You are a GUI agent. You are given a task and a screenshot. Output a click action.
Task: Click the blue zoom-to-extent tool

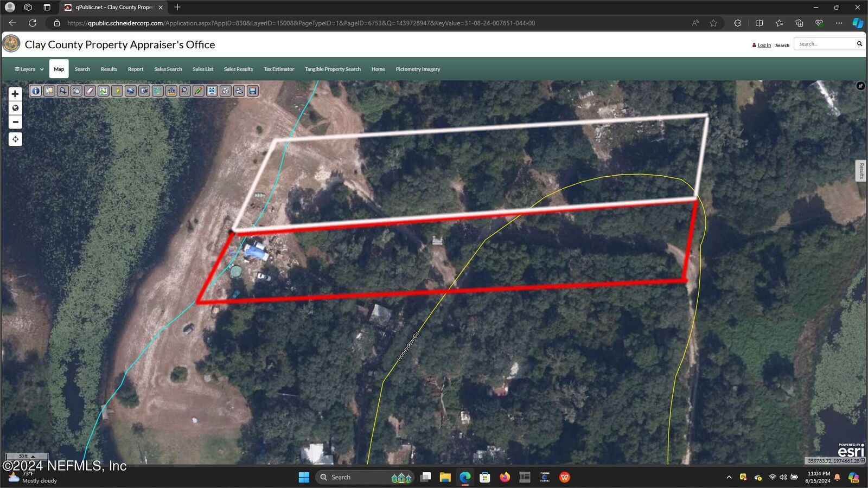212,91
